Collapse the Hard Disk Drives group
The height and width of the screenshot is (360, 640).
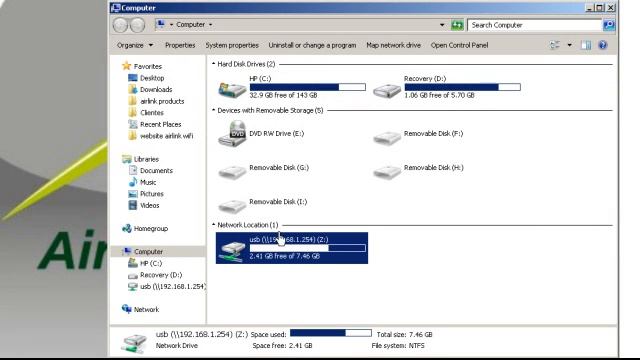pyautogui.click(x=213, y=64)
